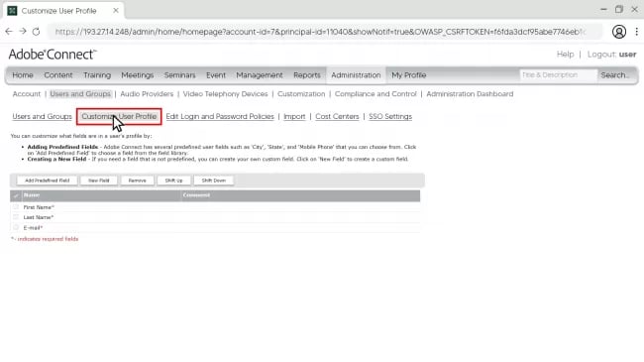
Task: Open Video Telephony Devices section
Action: [x=225, y=94]
